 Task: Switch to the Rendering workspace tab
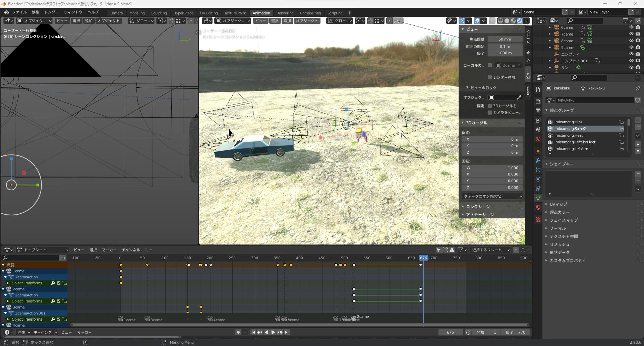[285, 13]
